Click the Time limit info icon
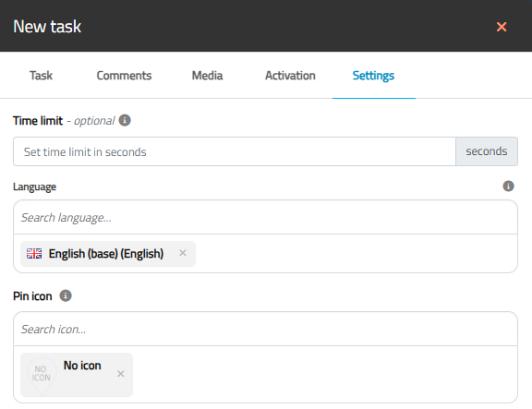 (125, 120)
